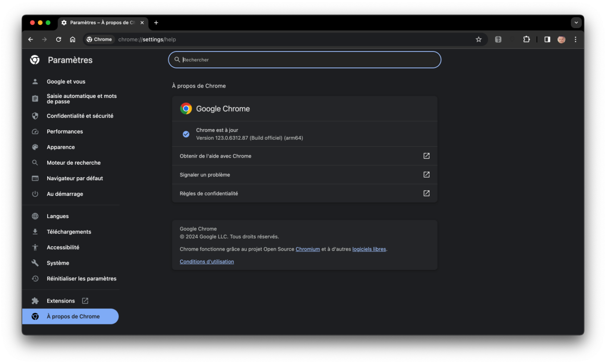This screenshot has height=364, width=606.
Task: Reload the page with the refresh icon
Action: point(58,40)
